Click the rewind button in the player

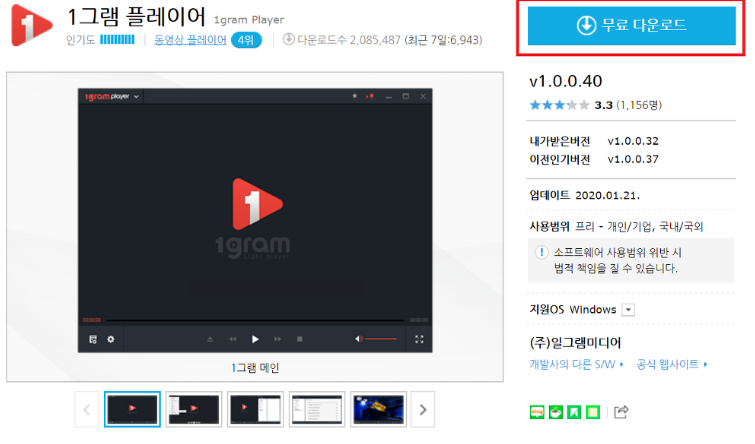point(233,340)
